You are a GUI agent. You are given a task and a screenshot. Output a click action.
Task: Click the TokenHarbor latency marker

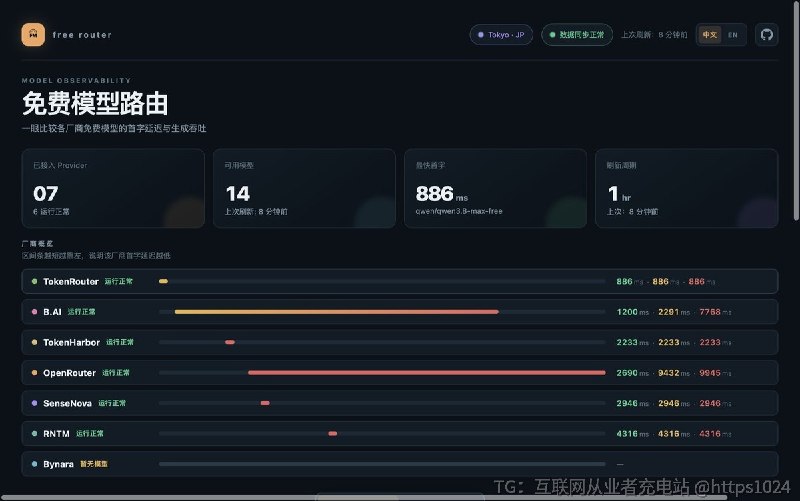pos(230,342)
